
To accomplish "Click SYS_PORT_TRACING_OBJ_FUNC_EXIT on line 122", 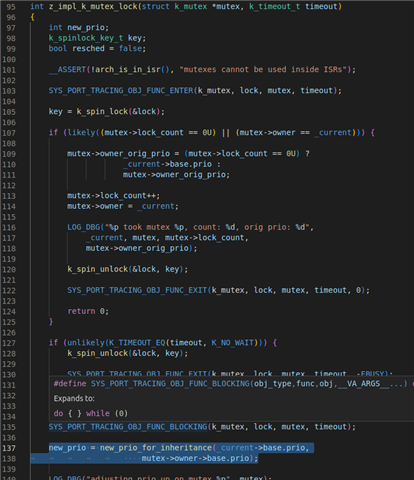I will pos(137,290).
